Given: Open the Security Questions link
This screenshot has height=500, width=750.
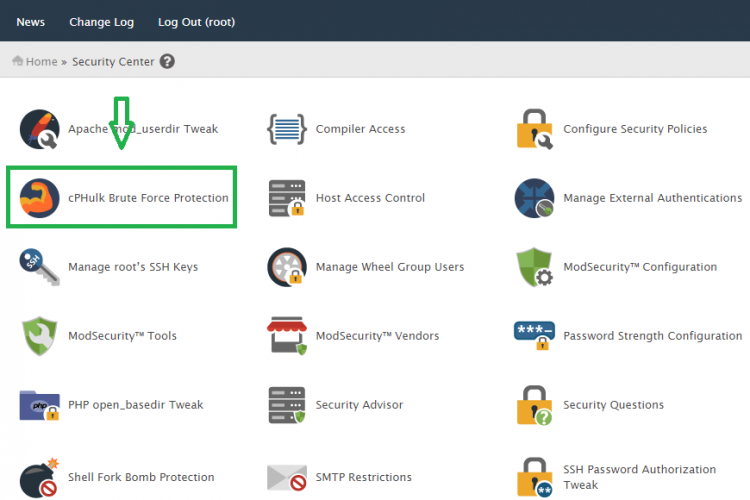Looking at the screenshot, I should (614, 405).
